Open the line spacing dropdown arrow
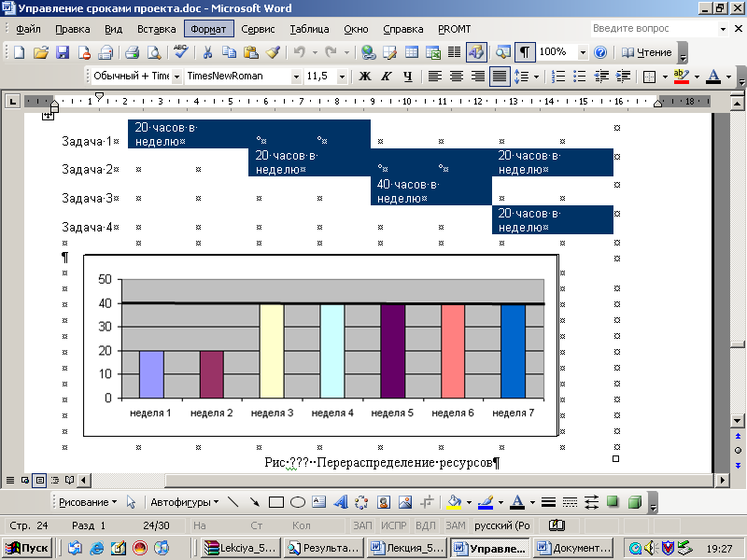 (536, 77)
